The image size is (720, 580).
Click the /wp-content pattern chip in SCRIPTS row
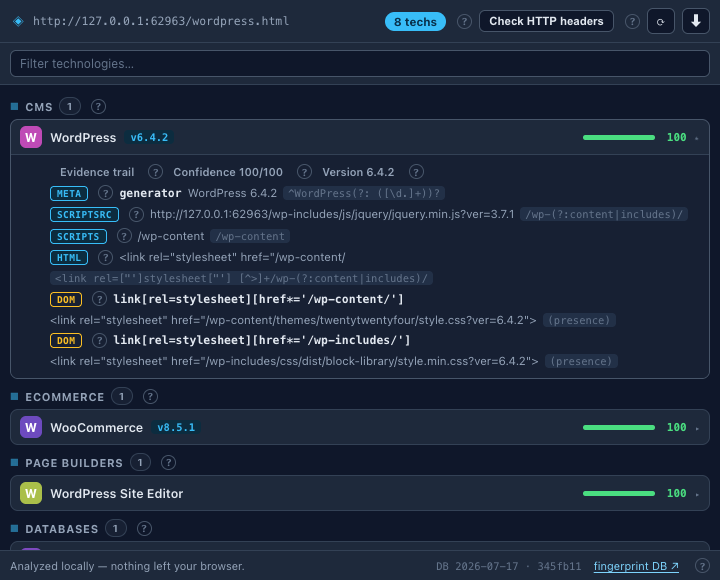pos(250,237)
